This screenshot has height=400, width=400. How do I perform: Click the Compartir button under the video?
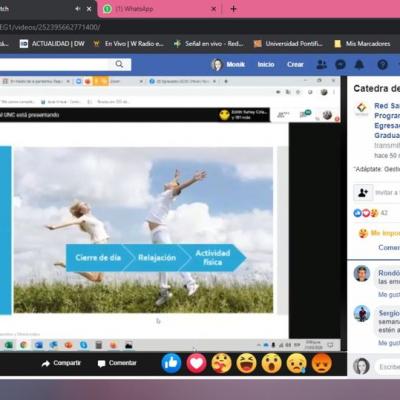click(x=61, y=363)
